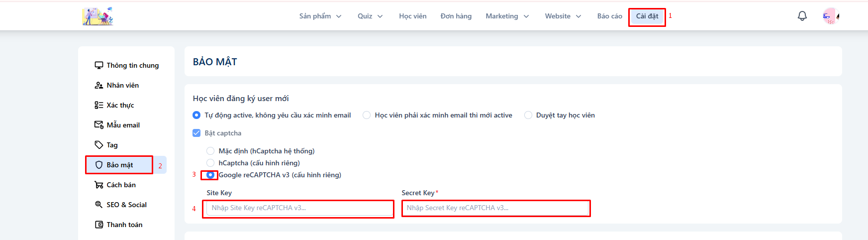Screen dimensions: 868x240
Task: Select Mặc định hCaptcha hệ thống radio
Action: (x=210, y=151)
